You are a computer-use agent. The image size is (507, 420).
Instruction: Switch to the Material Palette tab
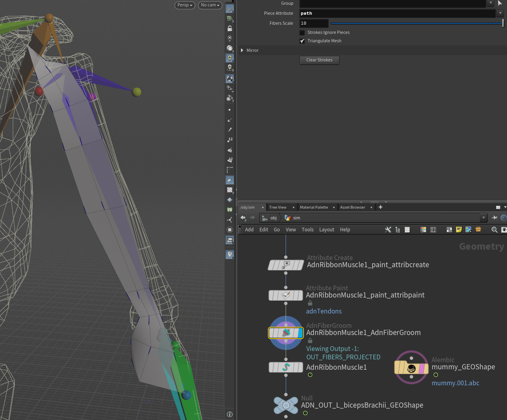[x=314, y=207]
